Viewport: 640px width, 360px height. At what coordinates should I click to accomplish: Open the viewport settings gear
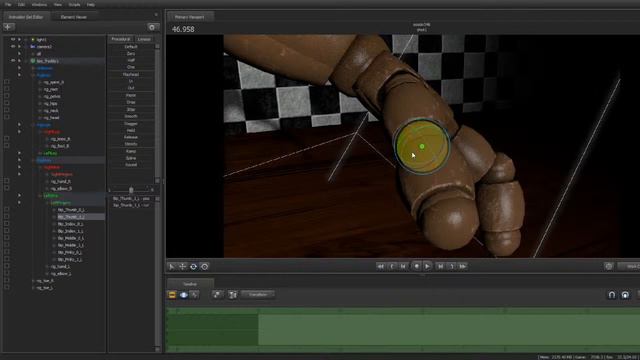click(609, 266)
